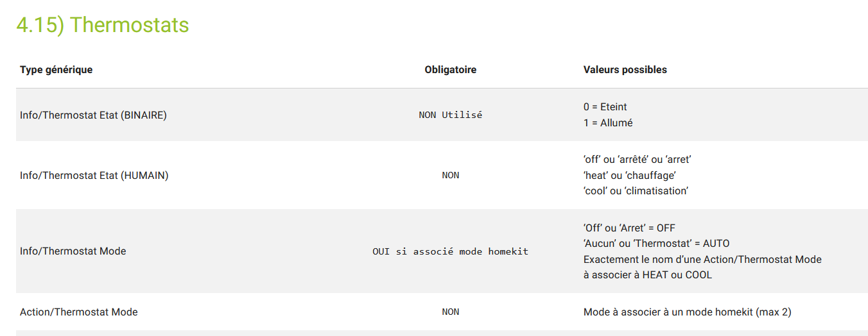Click 'NON' in the Etat (HUMAIN) row
This screenshot has width=868, height=336.
[451, 175]
